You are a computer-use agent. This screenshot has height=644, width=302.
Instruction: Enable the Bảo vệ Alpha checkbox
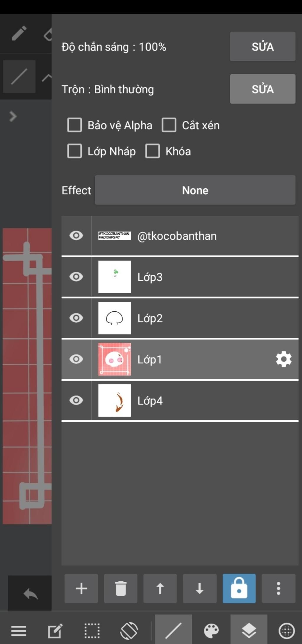pos(74,125)
